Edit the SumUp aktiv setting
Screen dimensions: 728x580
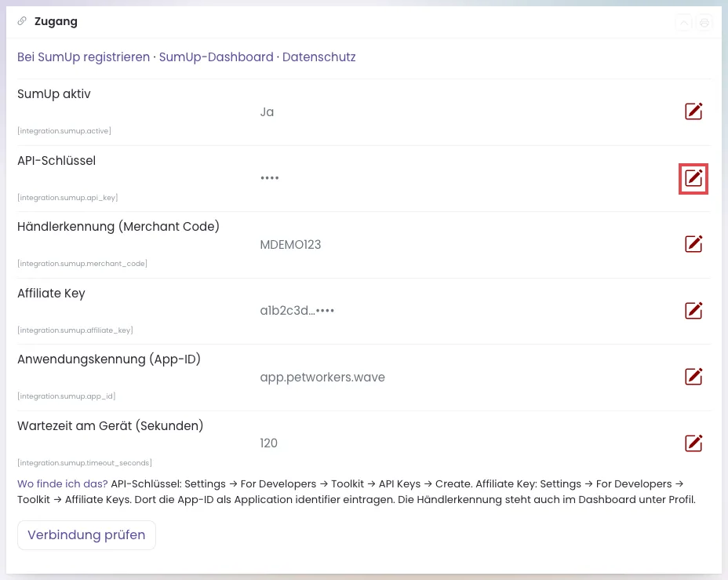click(693, 111)
